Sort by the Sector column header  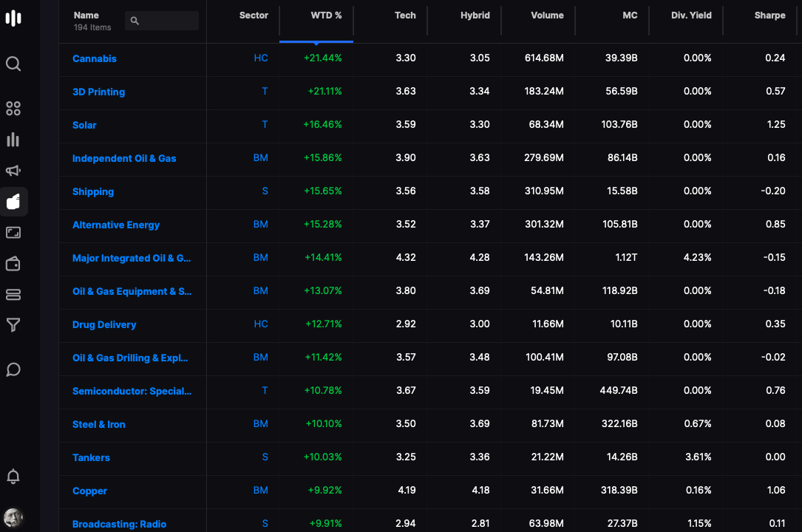(x=254, y=16)
